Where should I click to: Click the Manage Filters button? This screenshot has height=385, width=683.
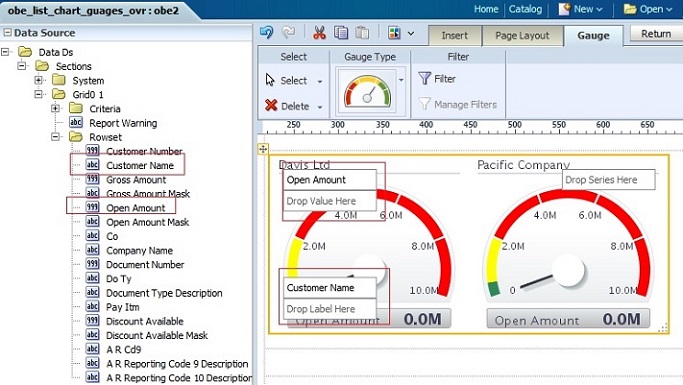coord(458,104)
